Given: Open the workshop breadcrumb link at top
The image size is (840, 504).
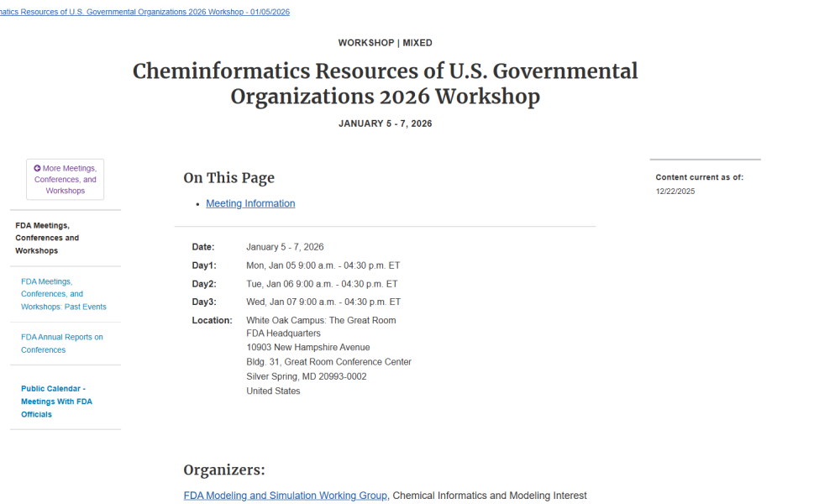Looking at the screenshot, I should tap(144, 12).
